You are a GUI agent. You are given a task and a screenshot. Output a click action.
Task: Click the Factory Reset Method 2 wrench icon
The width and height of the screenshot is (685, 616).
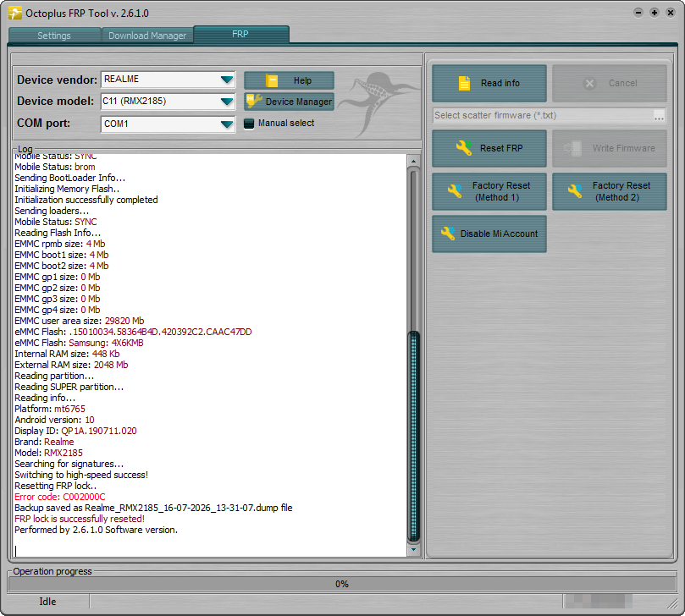[574, 191]
